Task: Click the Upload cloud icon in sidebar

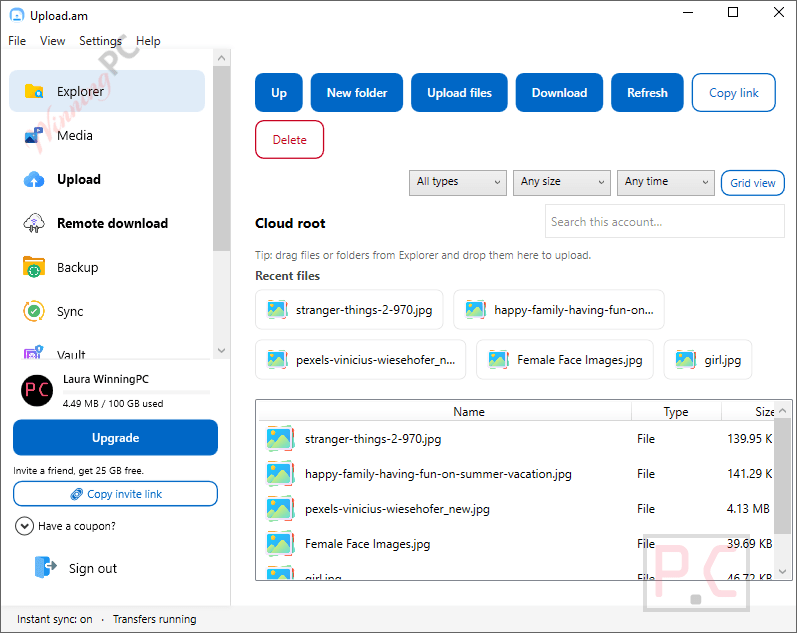Action: pyautogui.click(x=34, y=179)
